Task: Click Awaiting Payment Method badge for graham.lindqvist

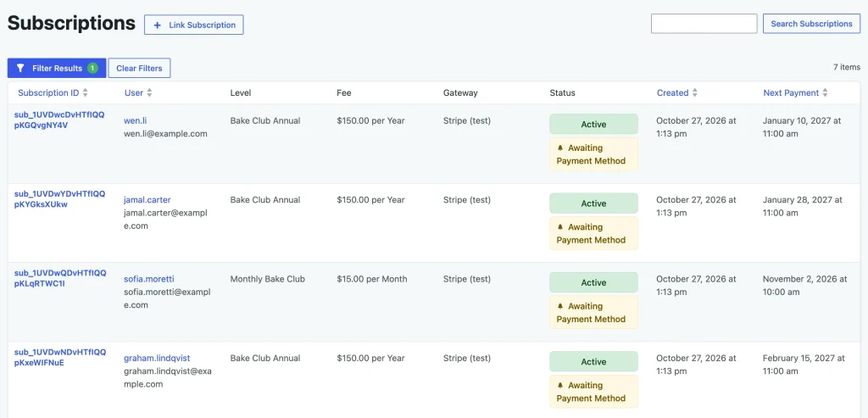Action: tap(593, 392)
